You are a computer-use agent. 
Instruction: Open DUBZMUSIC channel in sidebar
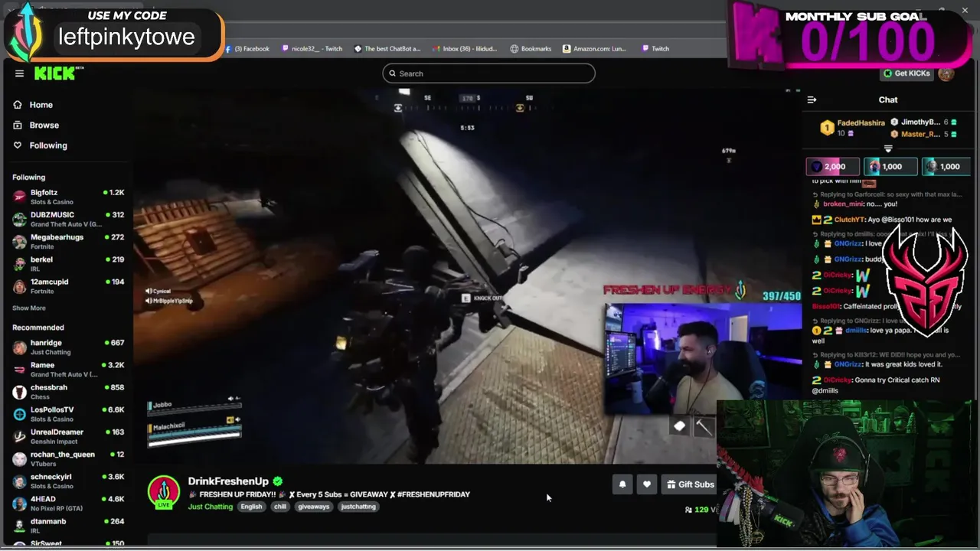[68, 219]
